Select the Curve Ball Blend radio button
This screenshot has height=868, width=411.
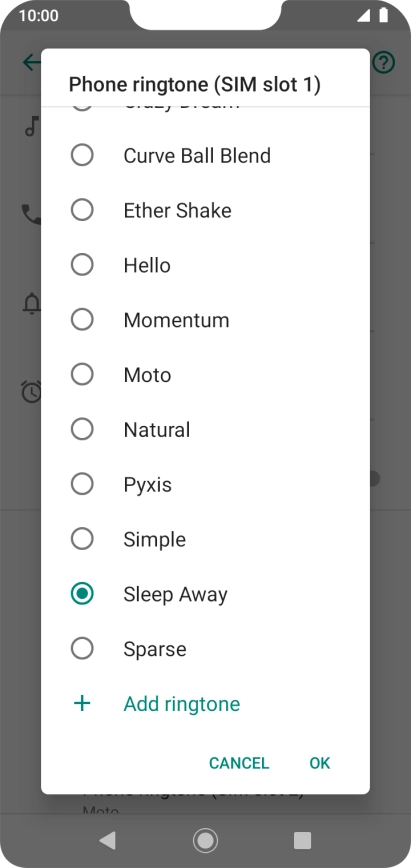82,156
